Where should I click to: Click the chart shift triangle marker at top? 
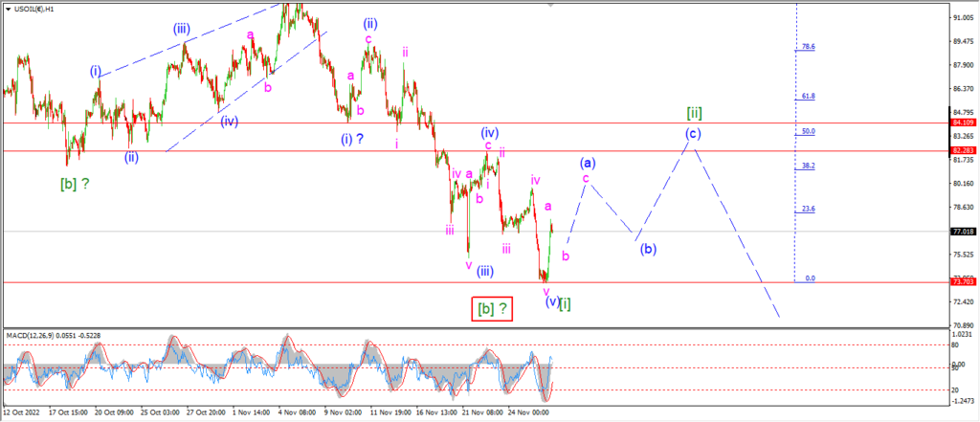click(x=550, y=4)
